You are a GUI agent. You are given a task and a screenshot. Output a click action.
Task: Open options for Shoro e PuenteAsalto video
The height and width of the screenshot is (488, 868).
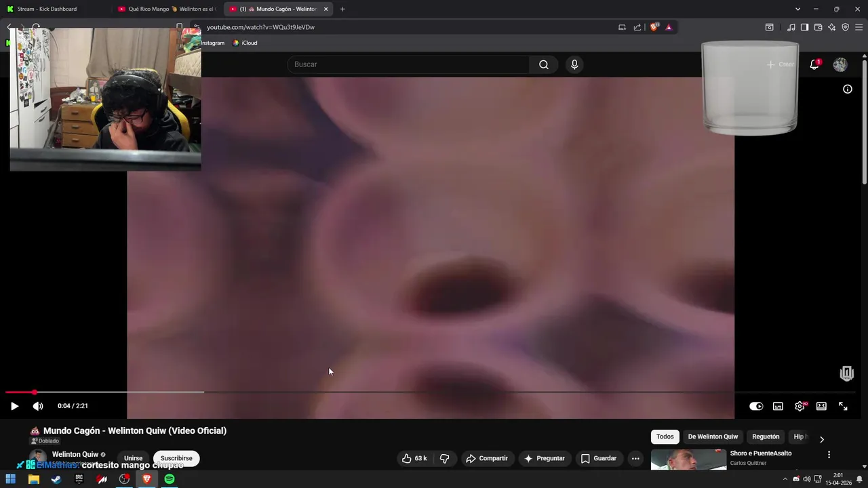829,455
